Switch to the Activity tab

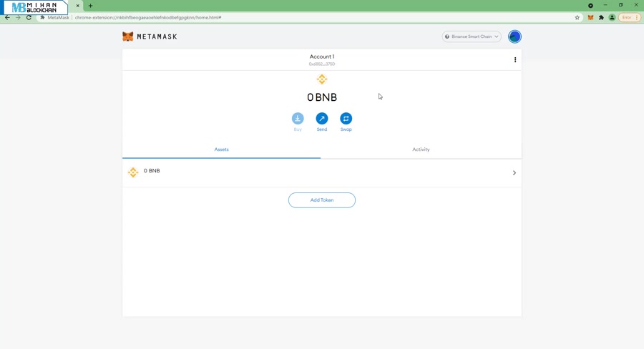(x=421, y=149)
